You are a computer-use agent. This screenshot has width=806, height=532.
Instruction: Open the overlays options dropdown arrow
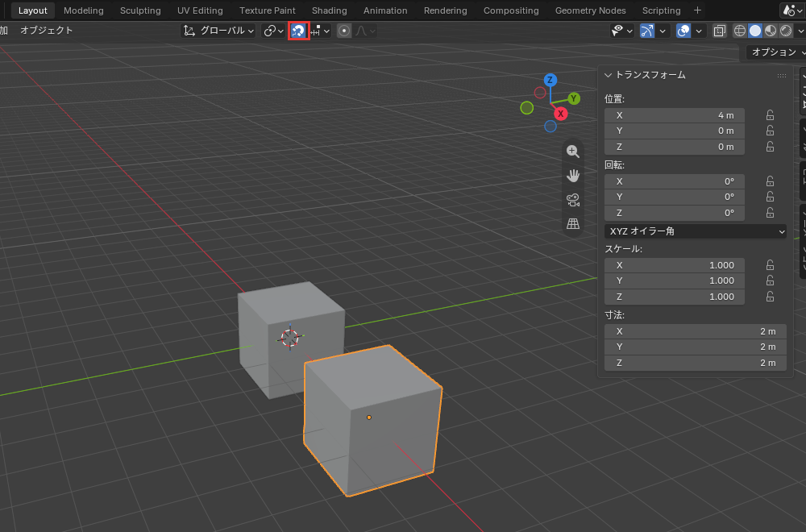click(699, 31)
